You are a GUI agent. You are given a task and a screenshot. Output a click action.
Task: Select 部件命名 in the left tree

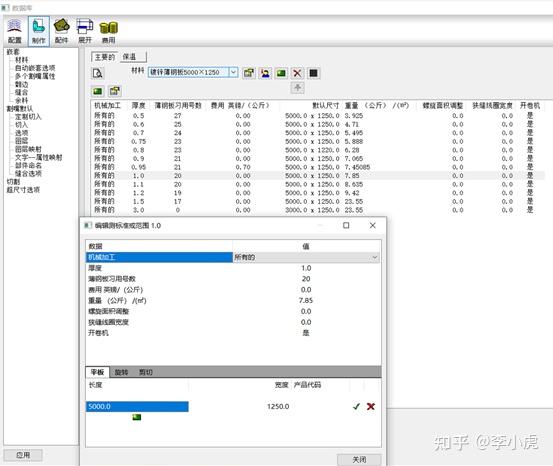pyautogui.click(x=28, y=165)
